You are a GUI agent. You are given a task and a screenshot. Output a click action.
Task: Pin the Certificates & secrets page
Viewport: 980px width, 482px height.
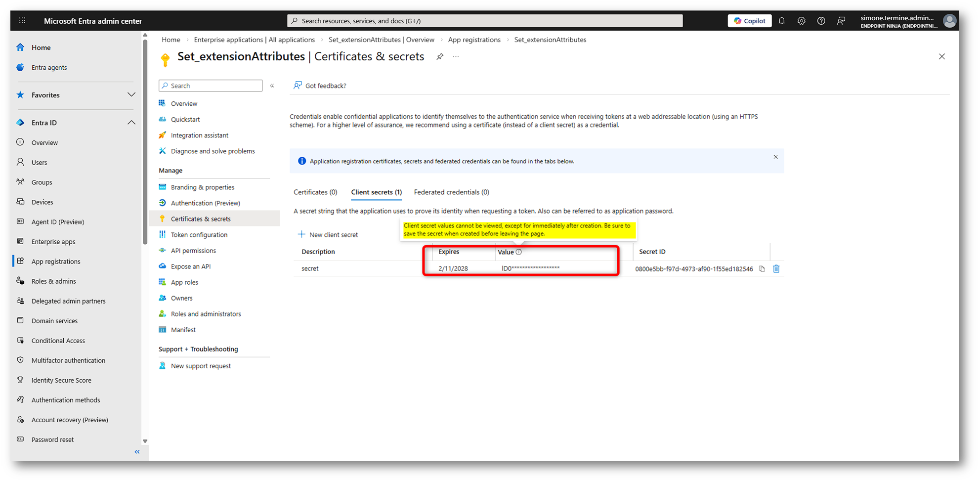(440, 57)
